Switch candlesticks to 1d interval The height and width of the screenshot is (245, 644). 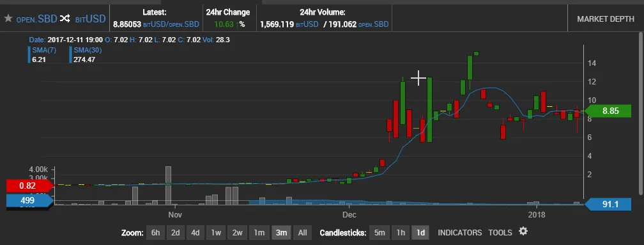coord(420,233)
